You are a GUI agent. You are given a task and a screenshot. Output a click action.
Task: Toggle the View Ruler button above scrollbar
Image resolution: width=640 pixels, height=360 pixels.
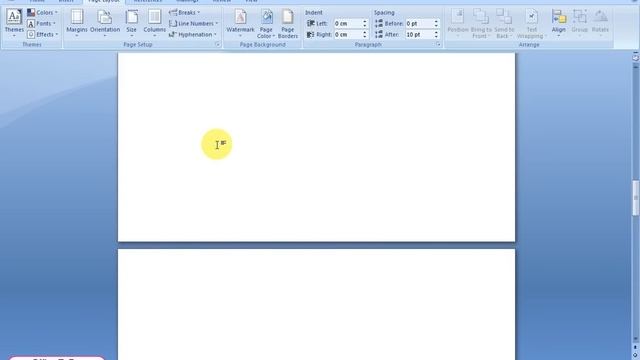tap(636, 58)
